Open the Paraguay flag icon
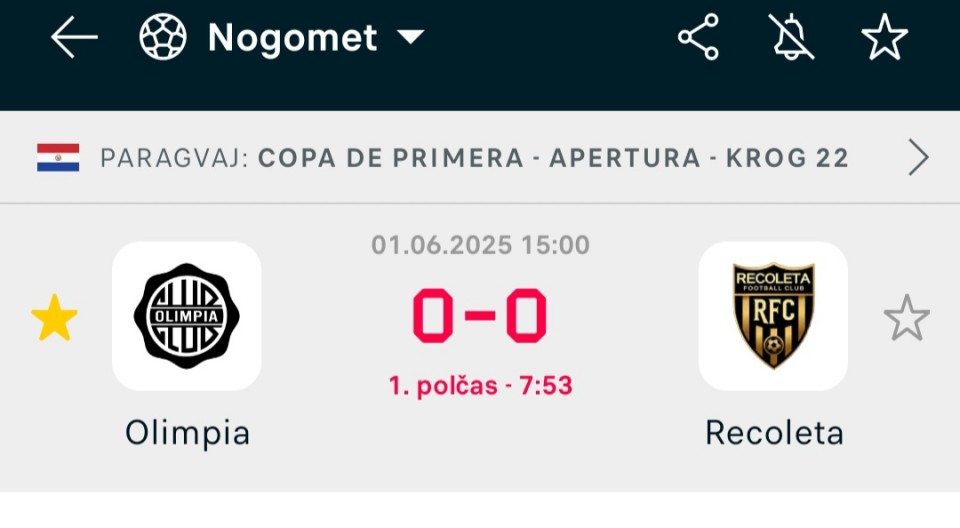The height and width of the screenshot is (528, 960). [58, 157]
